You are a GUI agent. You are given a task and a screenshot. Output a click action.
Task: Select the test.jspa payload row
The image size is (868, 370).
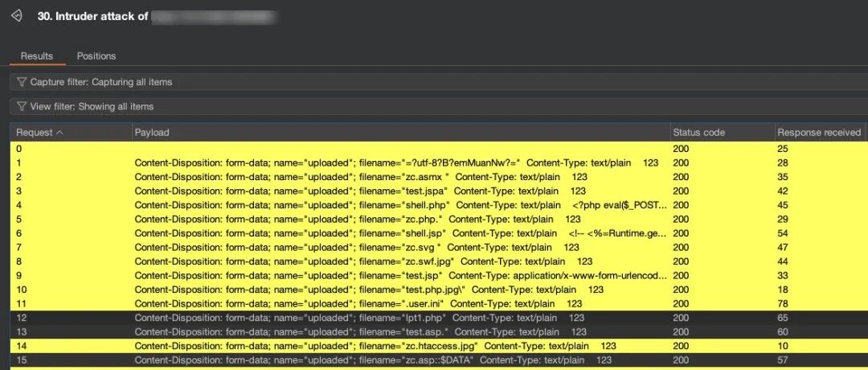pos(439,191)
